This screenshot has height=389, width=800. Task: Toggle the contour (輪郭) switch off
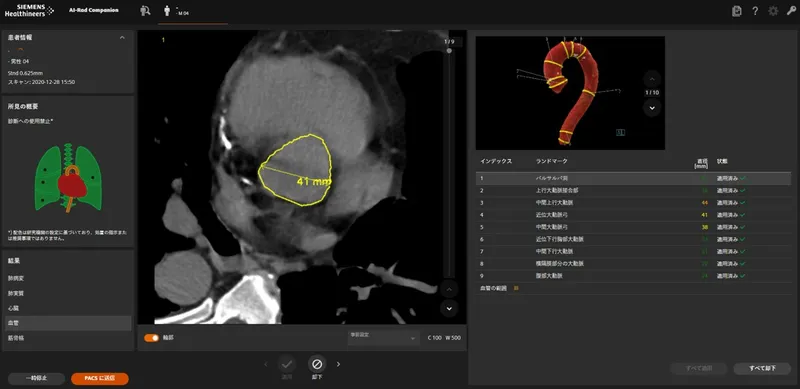[152, 338]
